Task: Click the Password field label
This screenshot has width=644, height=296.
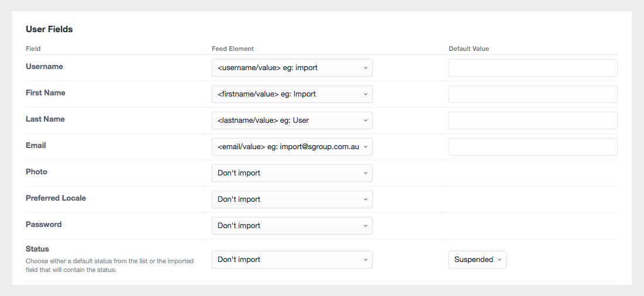Action: click(x=44, y=225)
